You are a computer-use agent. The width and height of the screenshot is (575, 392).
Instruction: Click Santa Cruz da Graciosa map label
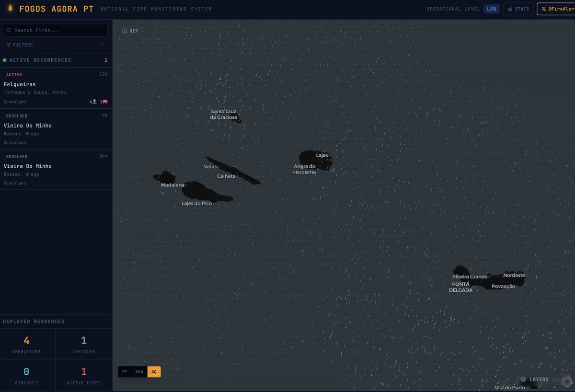(223, 114)
